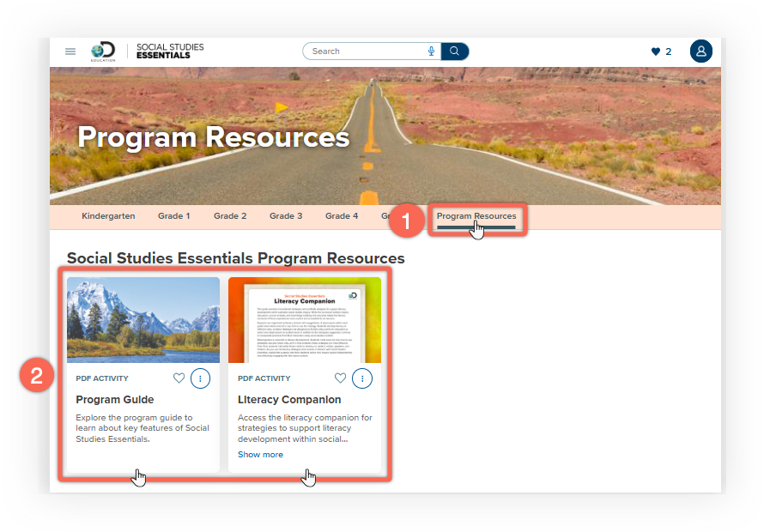Switch to the Grade 2 tab

[230, 216]
